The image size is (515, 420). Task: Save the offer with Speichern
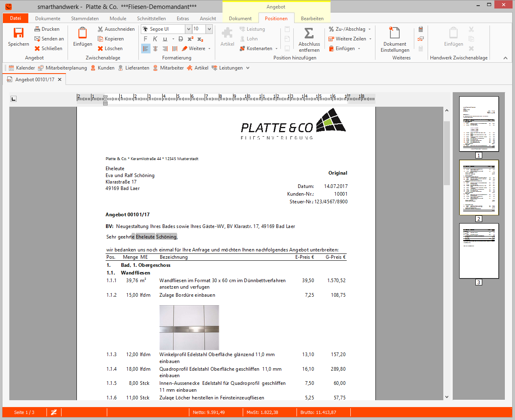click(x=19, y=37)
